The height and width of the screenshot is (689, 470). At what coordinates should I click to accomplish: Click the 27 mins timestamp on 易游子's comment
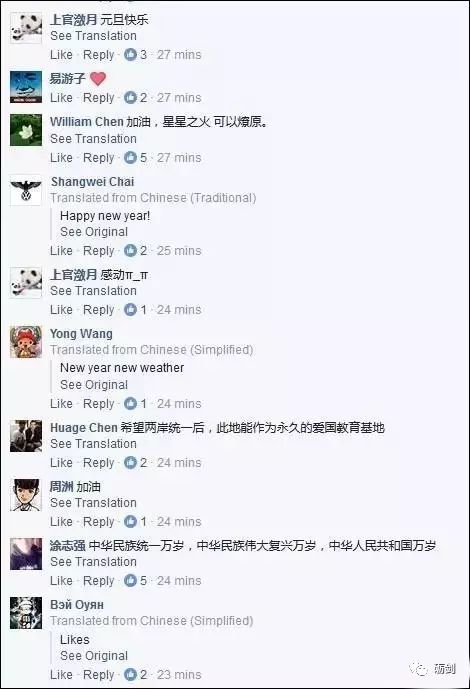pyautogui.click(x=179, y=98)
